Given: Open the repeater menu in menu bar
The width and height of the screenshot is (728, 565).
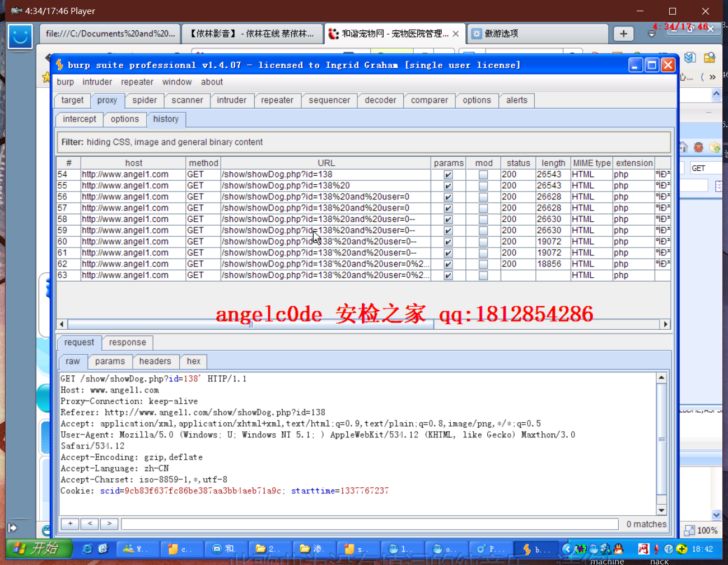Looking at the screenshot, I should [137, 82].
